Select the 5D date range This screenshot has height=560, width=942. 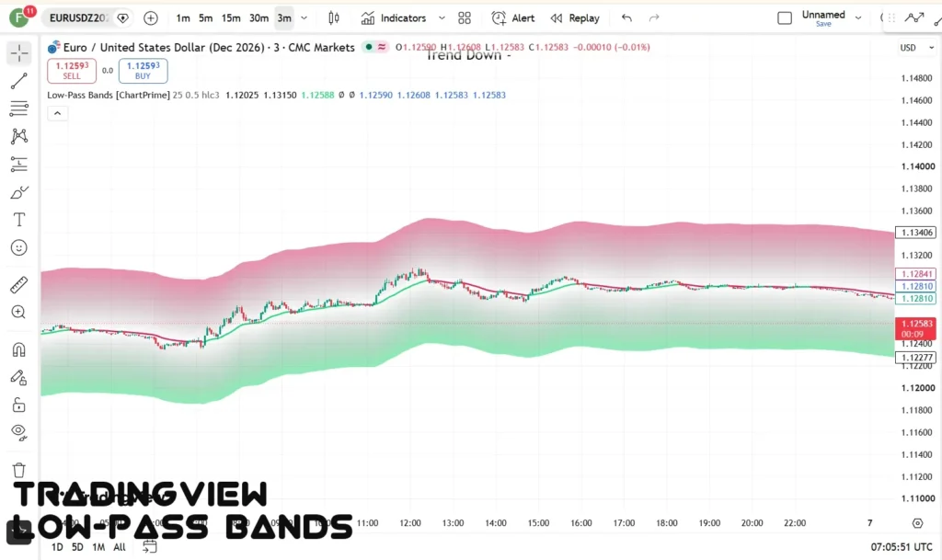tap(77, 547)
